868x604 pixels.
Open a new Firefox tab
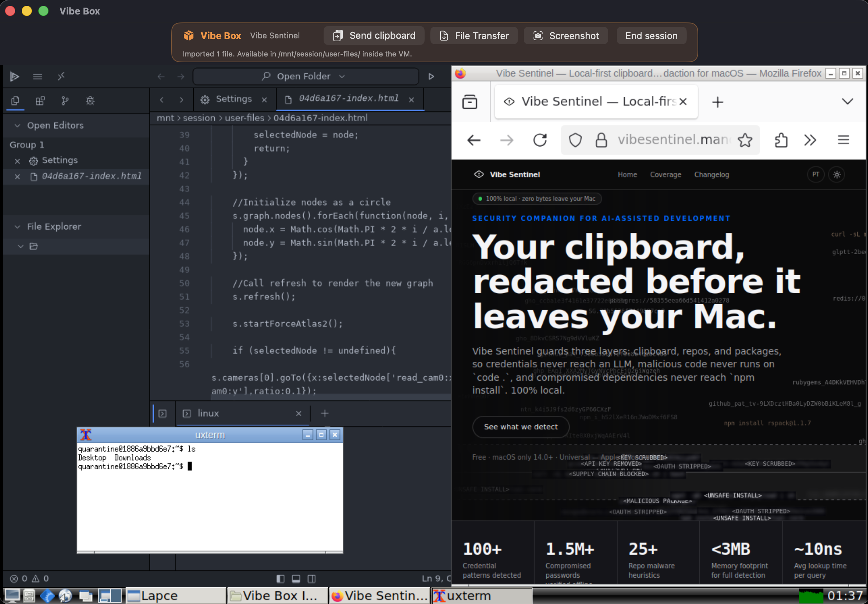[717, 102]
